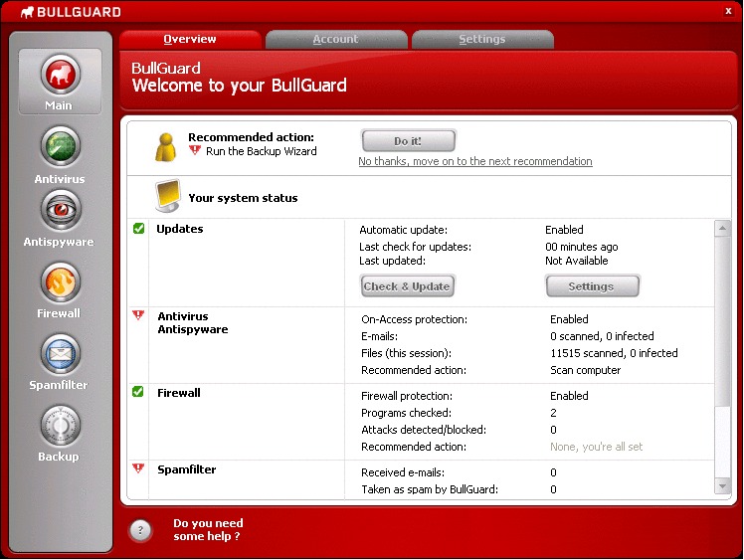This screenshot has width=744, height=560.
Task: Switch to the Overview tab
Action: 190,39
